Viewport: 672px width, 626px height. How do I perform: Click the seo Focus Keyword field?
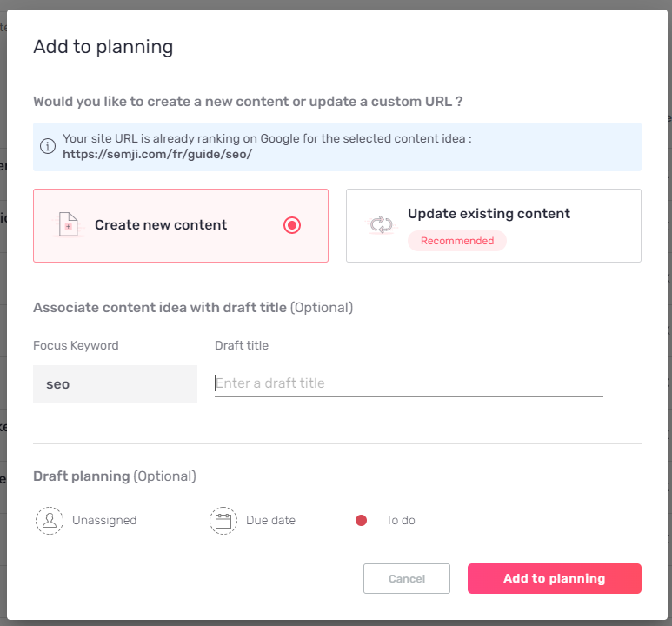coord(116,384)
